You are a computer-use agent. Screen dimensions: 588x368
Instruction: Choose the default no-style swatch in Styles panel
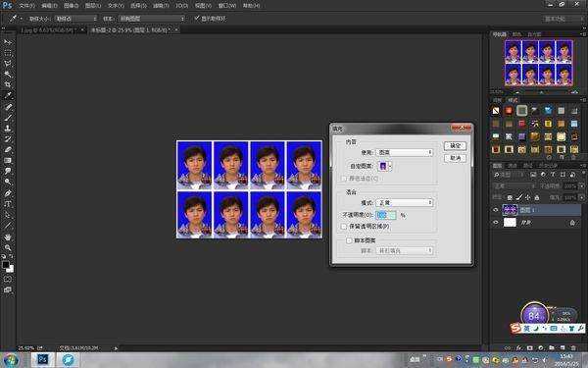coord(496,110)
